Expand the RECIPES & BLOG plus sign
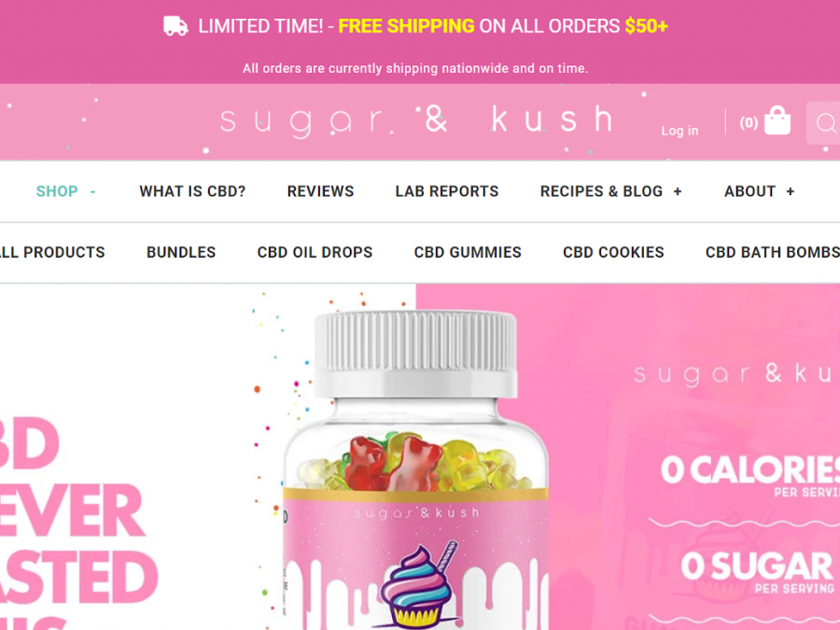This screenshot has height=630, width=840. tap(678, 191)
